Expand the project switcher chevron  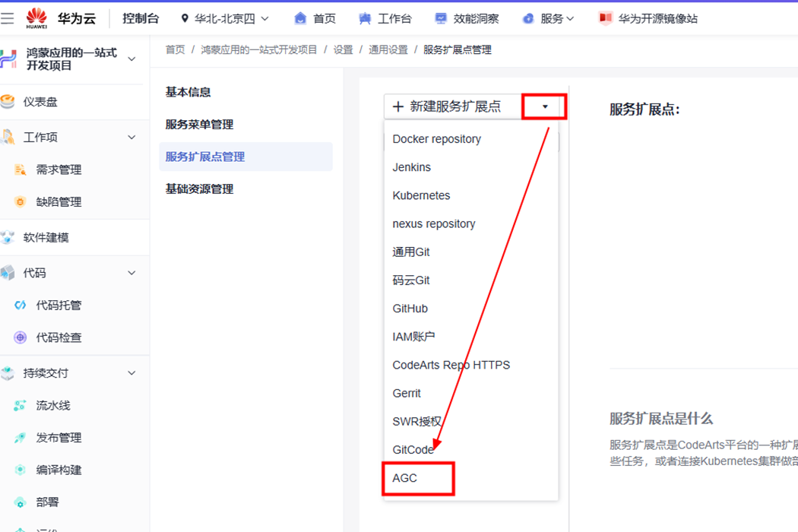pyautogui.click(x=131, y=59)
